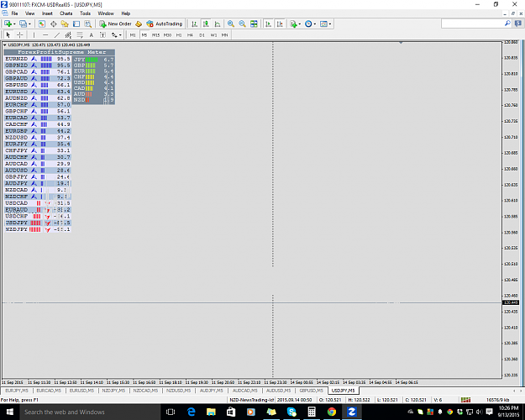Expand the Indicators dropdown arrow
The width and height of the screenshot is (525, 420).
coord(300,24)
